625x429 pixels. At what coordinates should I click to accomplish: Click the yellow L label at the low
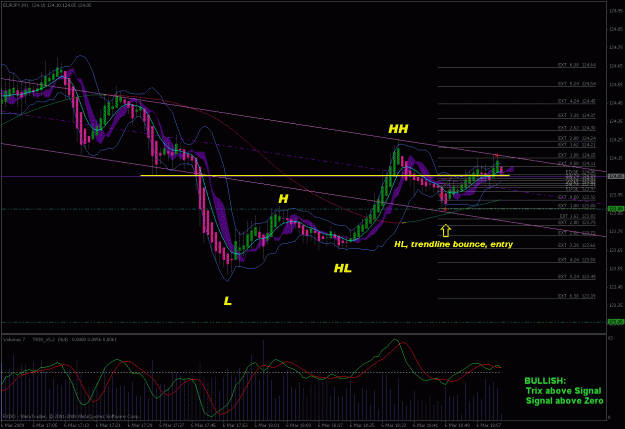[x=228, y=301]
